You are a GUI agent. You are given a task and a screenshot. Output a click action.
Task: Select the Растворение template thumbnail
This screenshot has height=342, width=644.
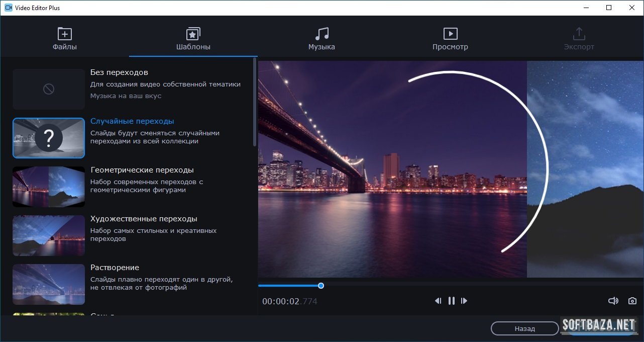tap(49, 284)
